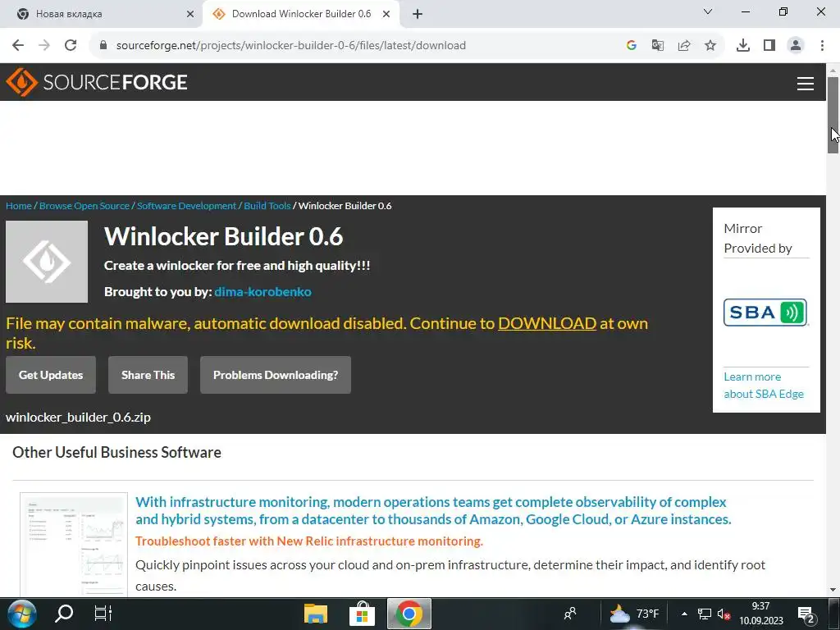840x630 pixels.
Task: Open Chrome profile avatar
Action: coord(796,46)
